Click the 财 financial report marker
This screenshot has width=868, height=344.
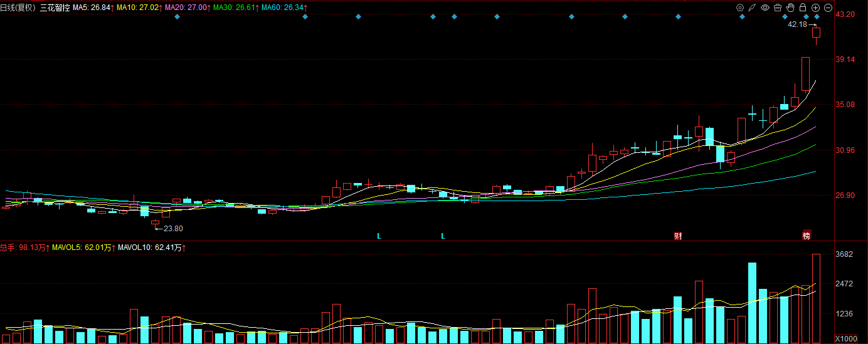(678, 236)
